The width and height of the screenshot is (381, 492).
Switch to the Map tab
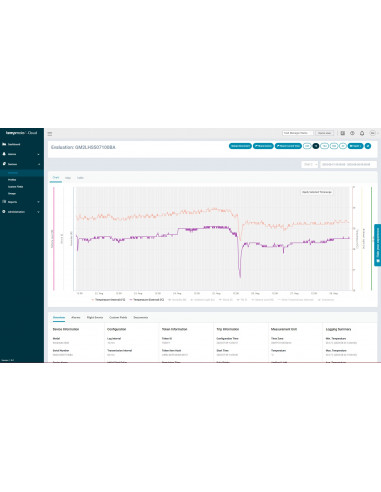click(68, 178)
